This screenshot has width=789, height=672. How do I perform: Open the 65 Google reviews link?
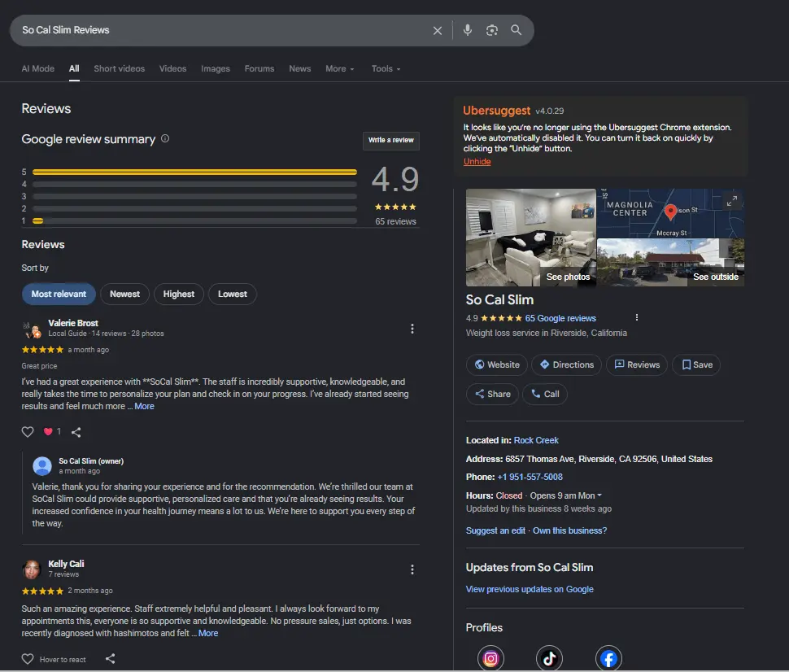[560, 318]
